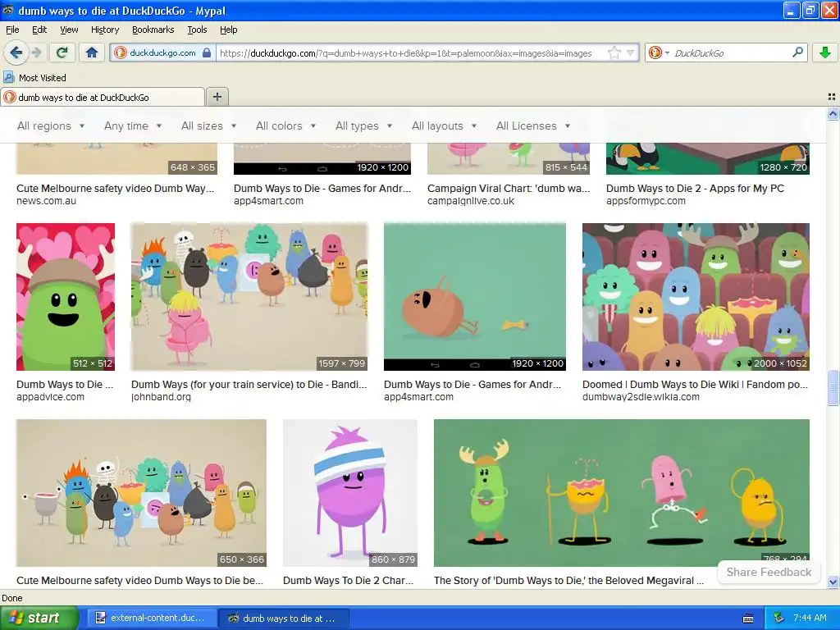
Task: Open the URL history dropdown arrow
Action: point(631,52)
